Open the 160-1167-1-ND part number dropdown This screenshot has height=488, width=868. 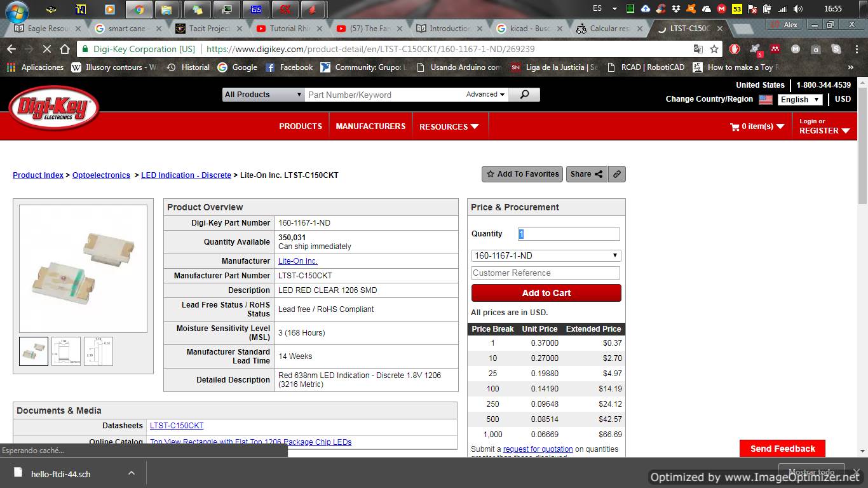[x=546, y=255]
